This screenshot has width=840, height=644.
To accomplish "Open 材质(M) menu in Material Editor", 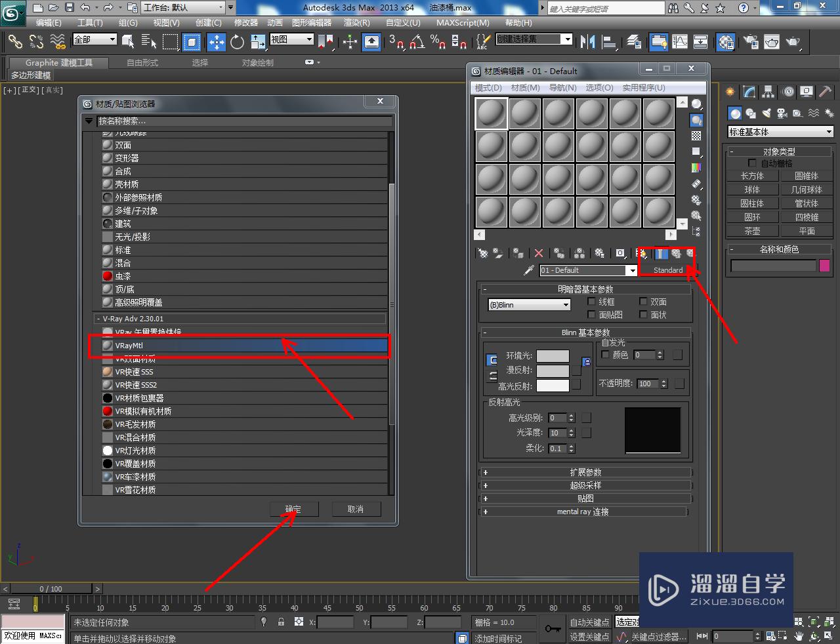I will tap(525, 88).
